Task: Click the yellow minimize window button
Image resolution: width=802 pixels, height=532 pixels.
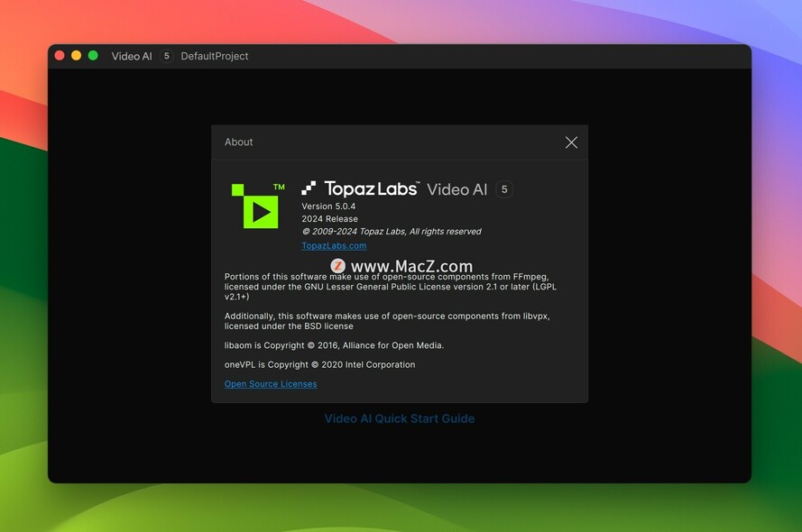Action: point(76,55)
